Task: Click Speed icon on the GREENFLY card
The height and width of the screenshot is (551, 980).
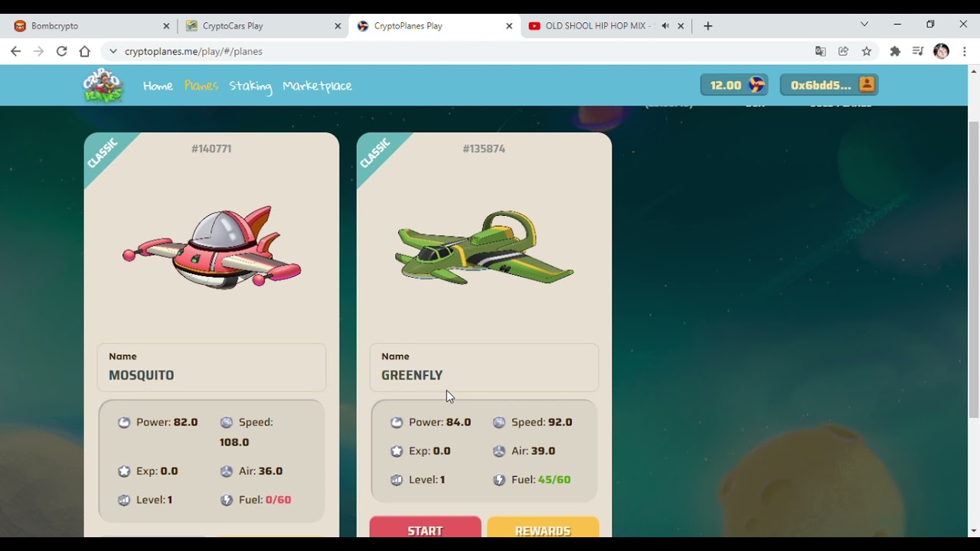Action: pos(499,422)
